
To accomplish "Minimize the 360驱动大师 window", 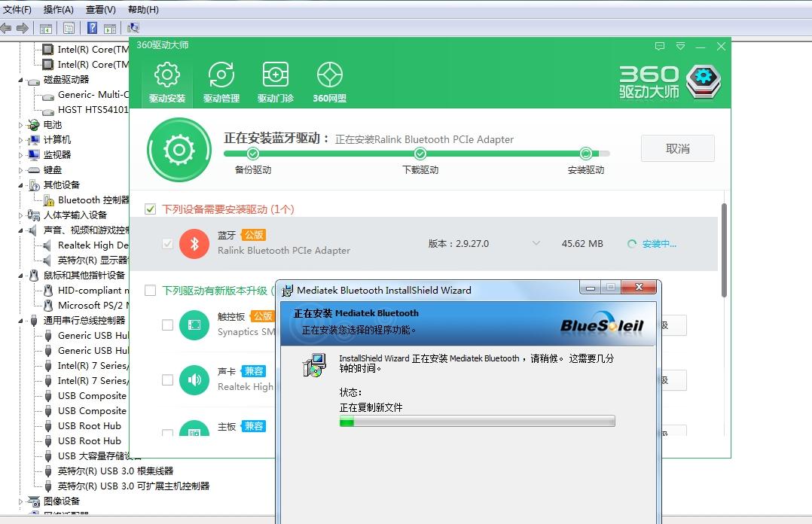I will tap(701, 47).
